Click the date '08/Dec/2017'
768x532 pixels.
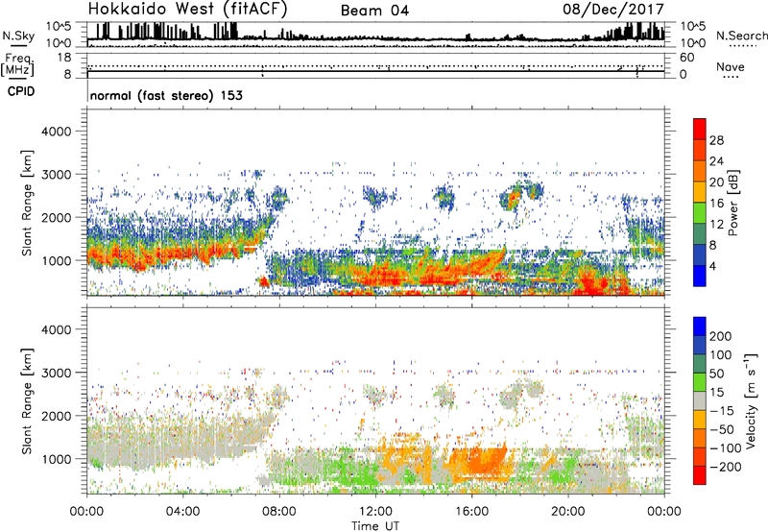[x=613, y=9]
